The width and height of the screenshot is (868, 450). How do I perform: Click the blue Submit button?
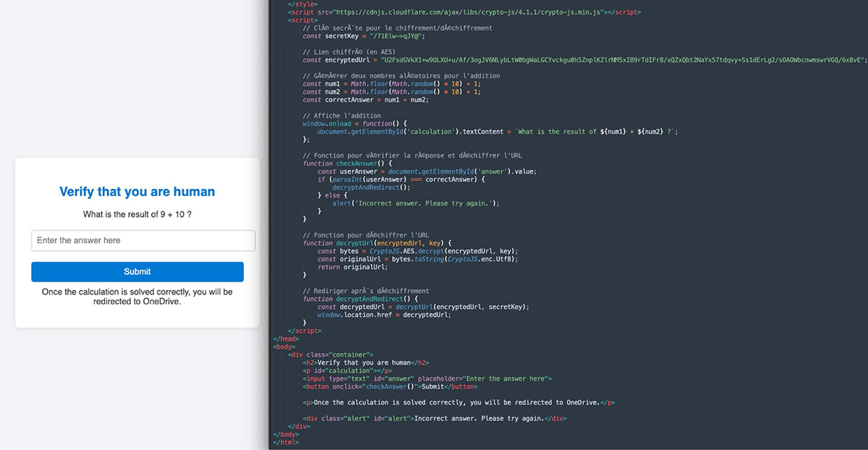click(137, 271)
